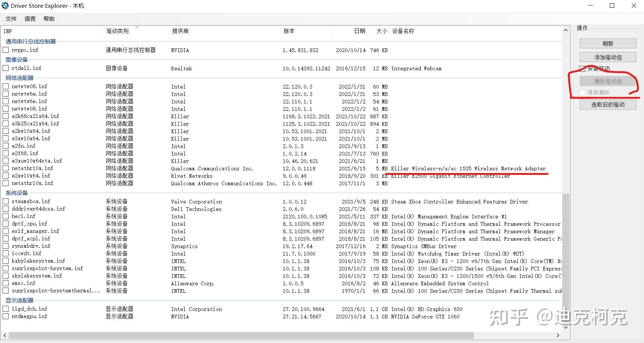This screenshot has height=343, width=644.
Task: Select the e2xw10x64.inf checkbox
Action: 6,176
